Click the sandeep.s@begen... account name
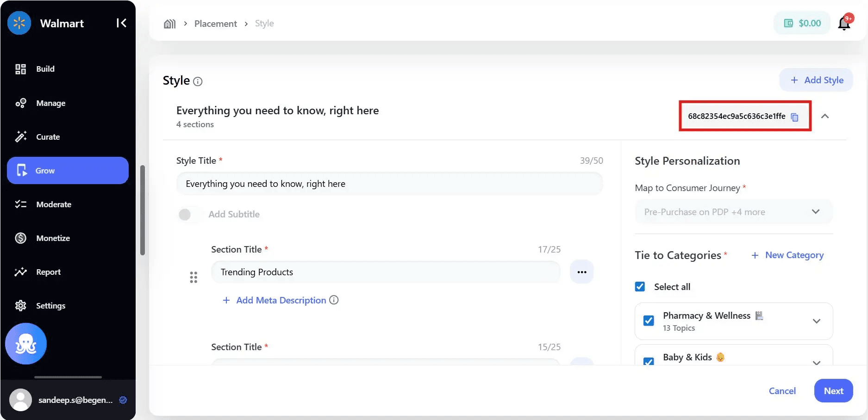Viewport: 868px width, 420px height. tap(75, 400)
